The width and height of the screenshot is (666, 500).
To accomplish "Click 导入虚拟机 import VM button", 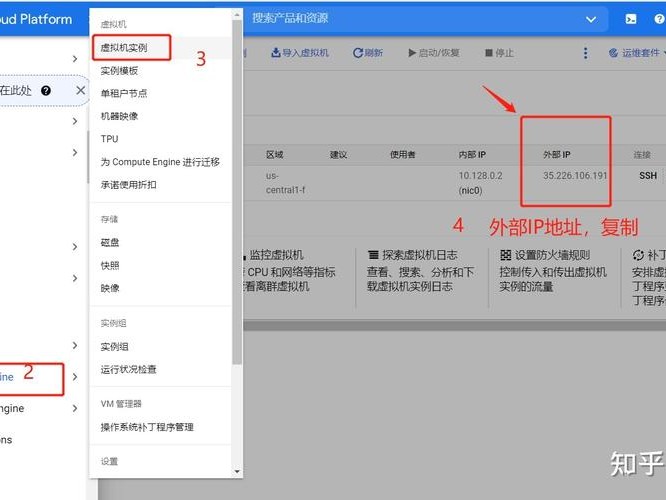I will tap(300, 53).
